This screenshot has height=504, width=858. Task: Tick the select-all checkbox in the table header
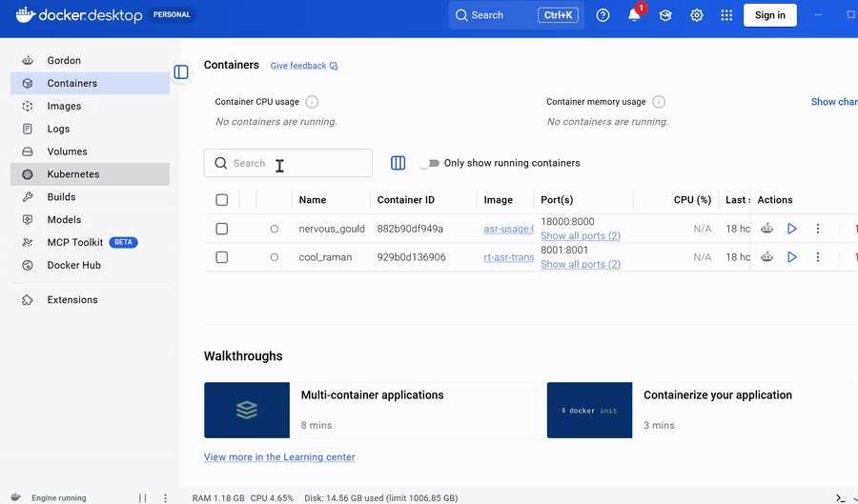point(221,200)
